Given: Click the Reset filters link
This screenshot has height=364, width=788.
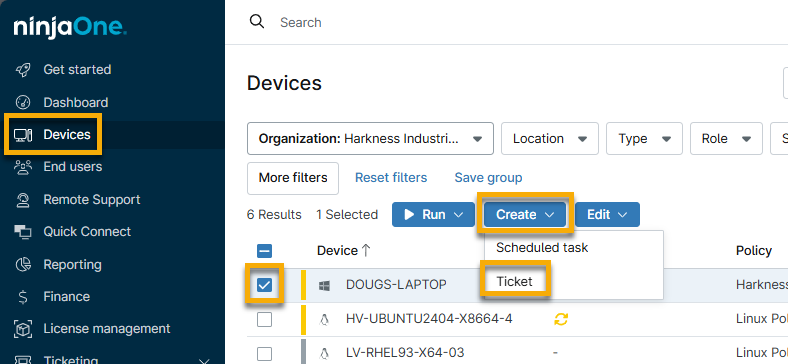Looking at the screenshot, I should click(391, 177).
